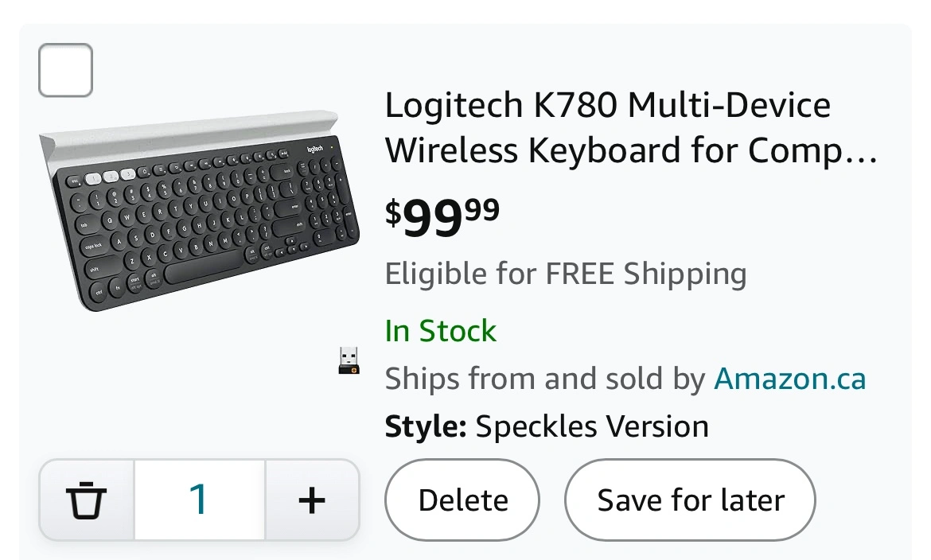
Task: Open the Logitech keyboard product image
Action: click(199, 210)
